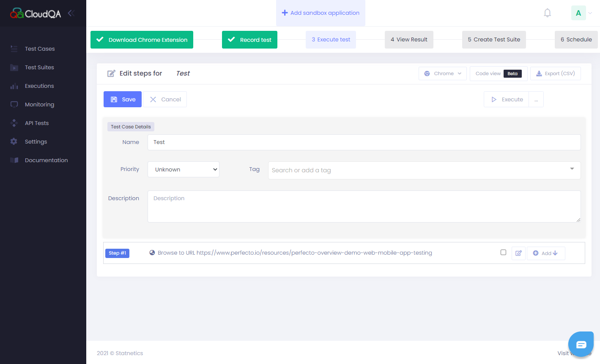Image resolution: width=600 pixels, height=364 pixels.
Task: Click the Test Case Details label
Action: click(131, 127)
